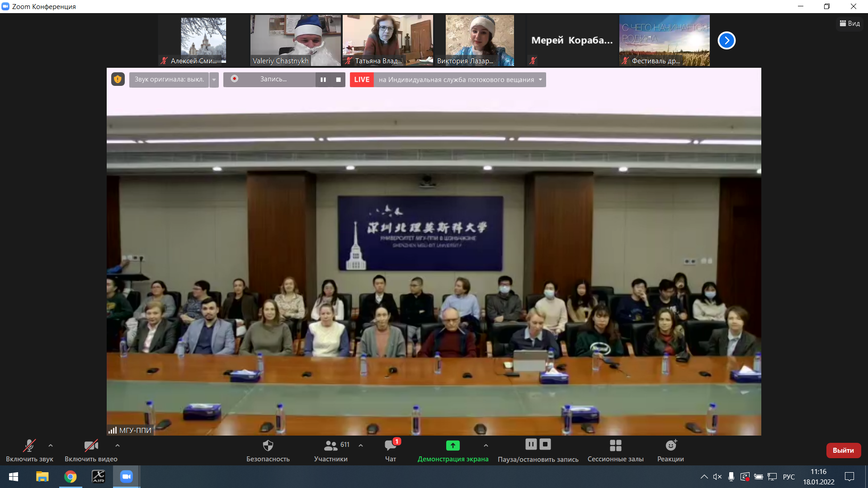Click the microphone tray icon

(731, 477)
